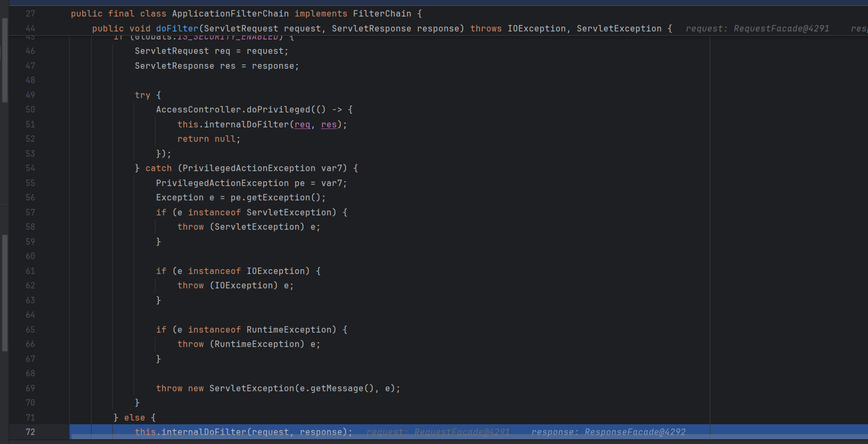This screenshot has height=444, width=868.
Task: Jump to doFilter method sticky header
Action: point(177,29)
